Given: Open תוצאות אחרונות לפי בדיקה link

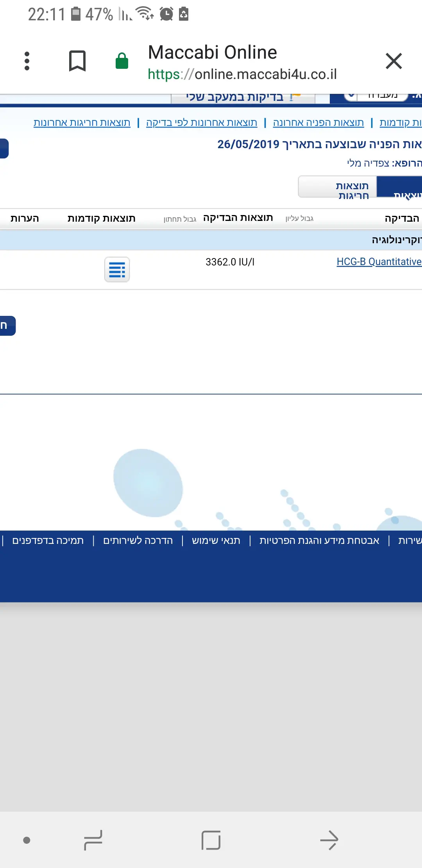Looking at the screenshot, I should tap(202, 123).
